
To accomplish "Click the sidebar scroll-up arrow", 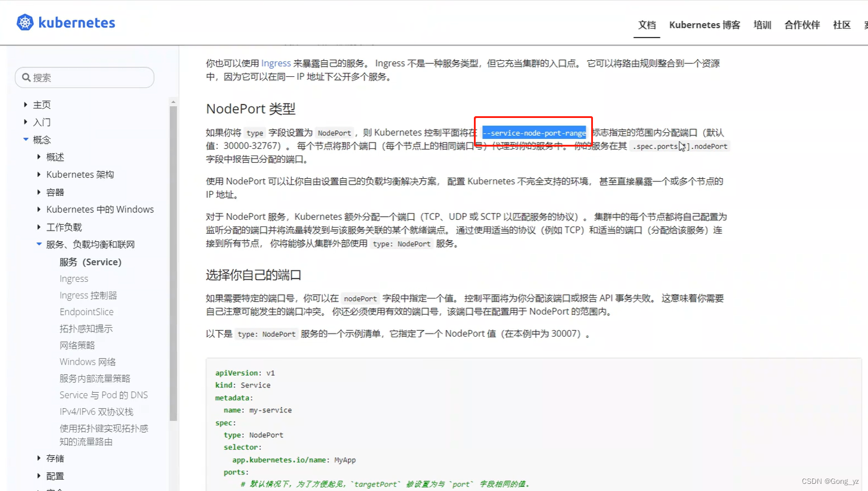I will (x=173, y=102).
